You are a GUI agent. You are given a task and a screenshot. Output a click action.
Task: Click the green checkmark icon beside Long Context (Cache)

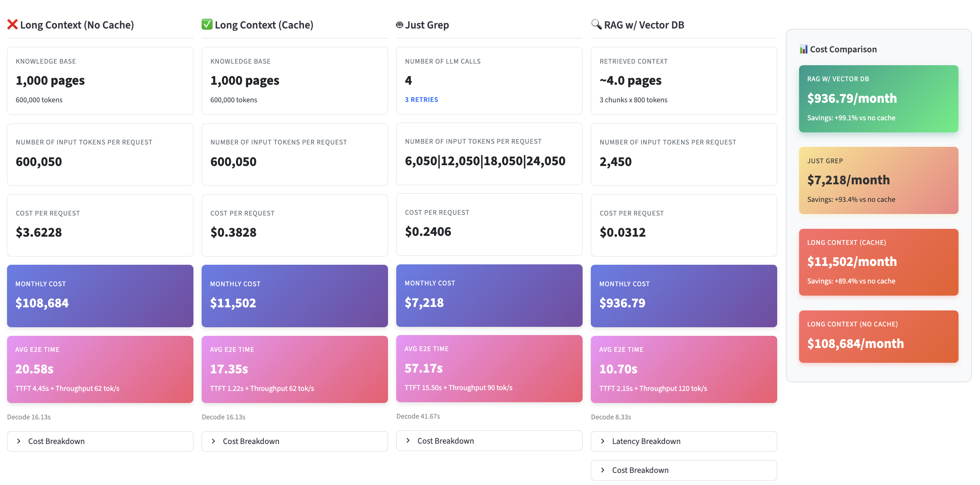coord(207,25)
